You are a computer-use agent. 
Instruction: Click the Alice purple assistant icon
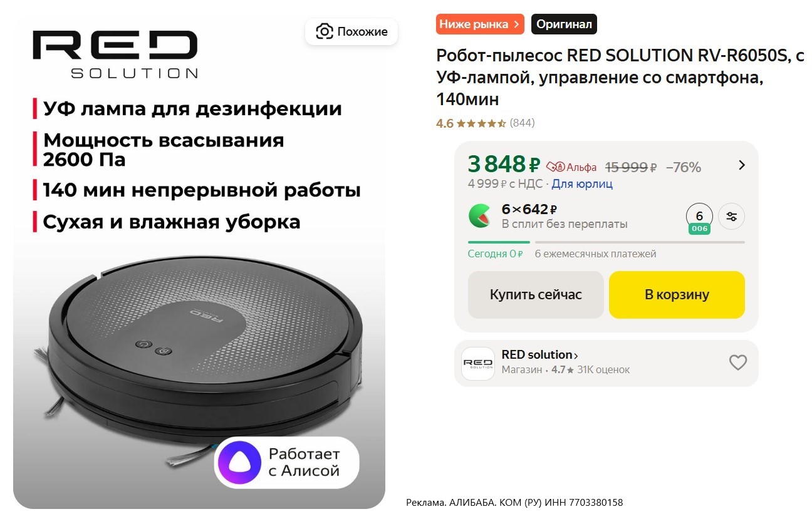pos(239,462)
